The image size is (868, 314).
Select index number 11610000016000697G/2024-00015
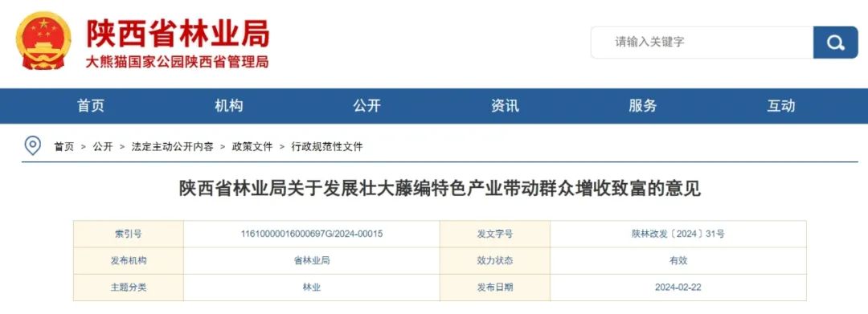point(312,234)
